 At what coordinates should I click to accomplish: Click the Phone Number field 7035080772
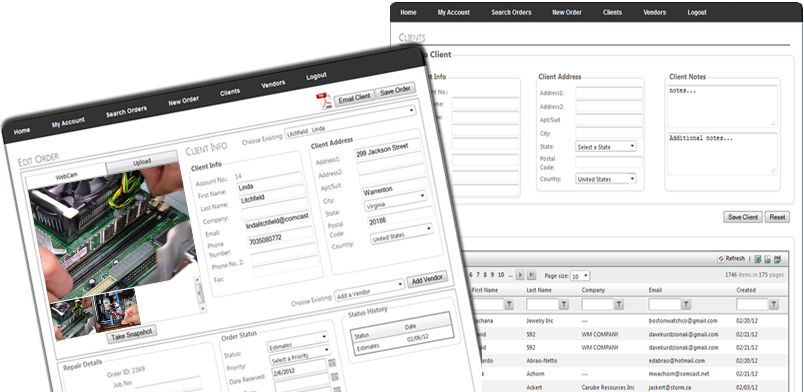(279, 237)
